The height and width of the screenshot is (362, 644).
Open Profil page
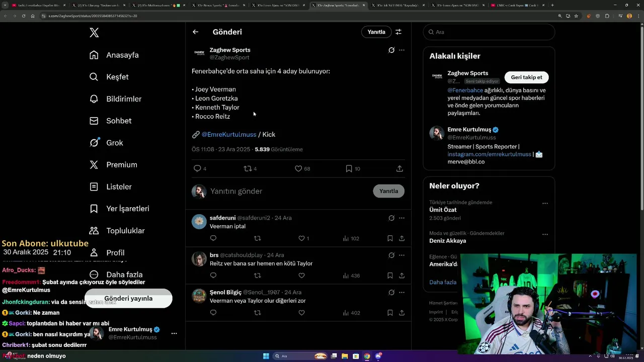tap(107, 252)
